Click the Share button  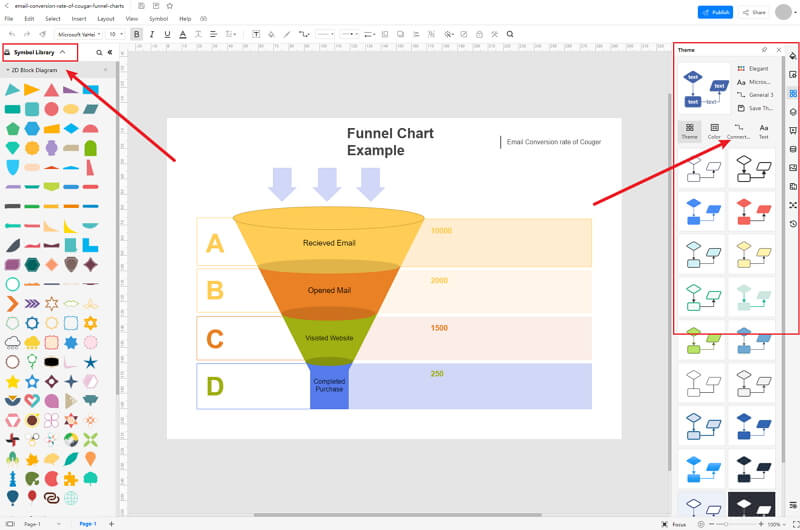pyautogui.click(x=753, y=12)
